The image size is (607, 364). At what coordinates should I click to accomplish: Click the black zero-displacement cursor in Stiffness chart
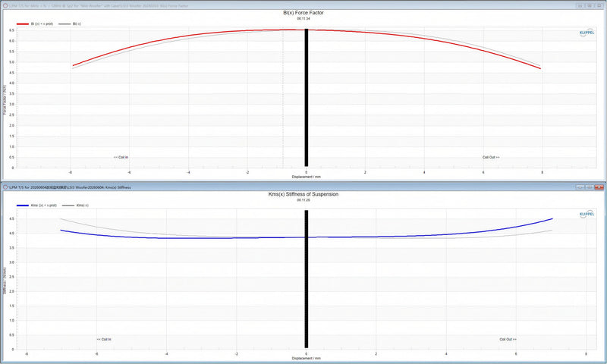click(x=307, y=279)
